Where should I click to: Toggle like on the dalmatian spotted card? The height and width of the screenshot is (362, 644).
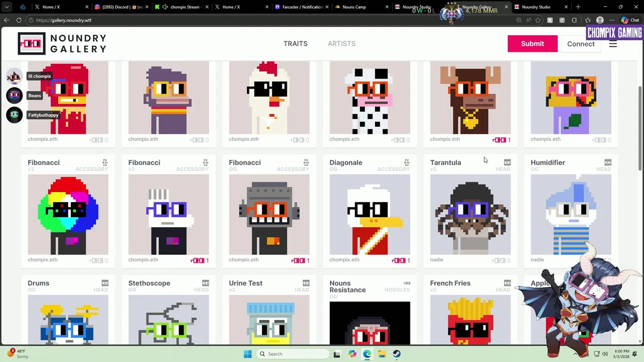[x=401, y=140]
